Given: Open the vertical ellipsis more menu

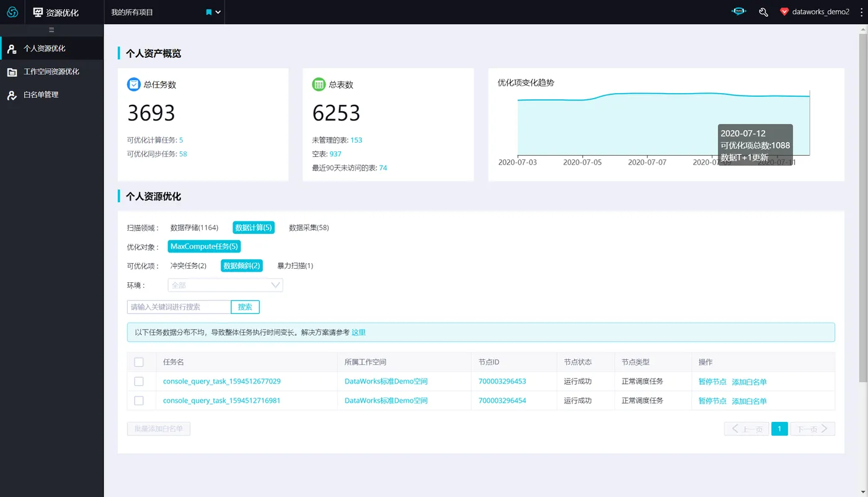Looking at the screenshot, I should tap(861, 12).
